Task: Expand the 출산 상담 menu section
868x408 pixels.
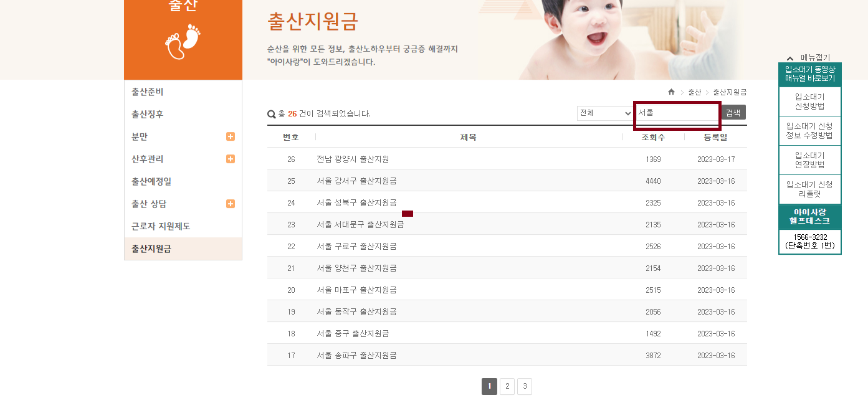Action: (230, 204)
